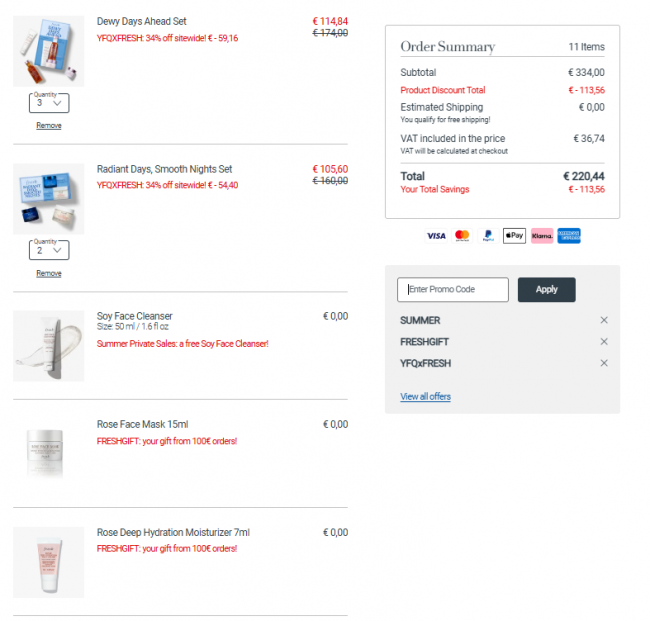
Task: Open Soy Face Cleanser product image
Action: click(49, 346)
